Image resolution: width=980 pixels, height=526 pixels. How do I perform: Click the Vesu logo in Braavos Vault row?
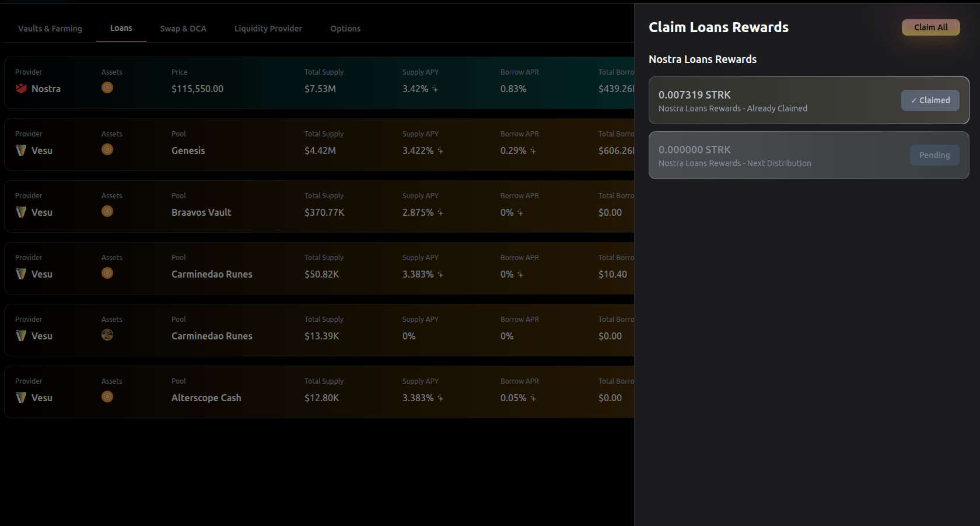click(x=21, y=212)
